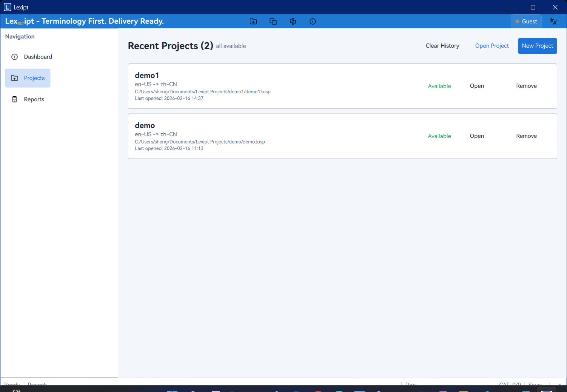Remove the demo project from the list
The height and width of the screenshot is (392, 567).
pos(526,136)
